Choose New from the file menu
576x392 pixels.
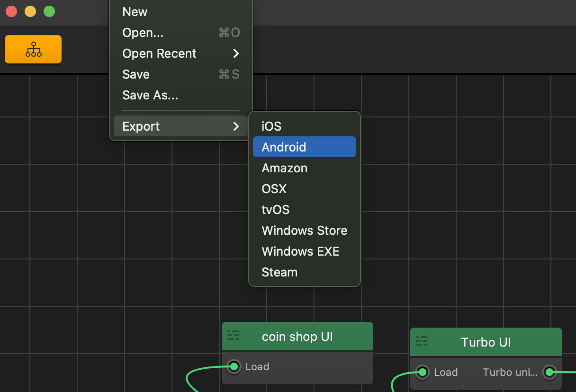(181, 12)
